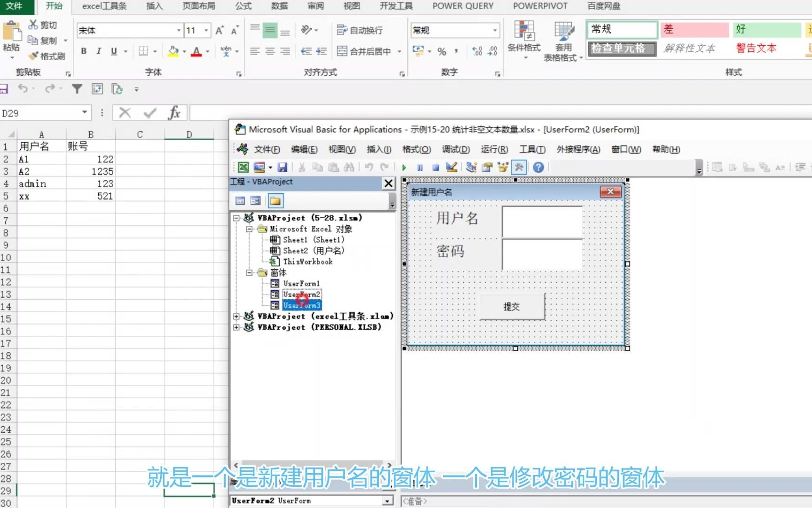
Task: Click the Break (pause) icon in VBA toolbar
Action: click(420, 167)
